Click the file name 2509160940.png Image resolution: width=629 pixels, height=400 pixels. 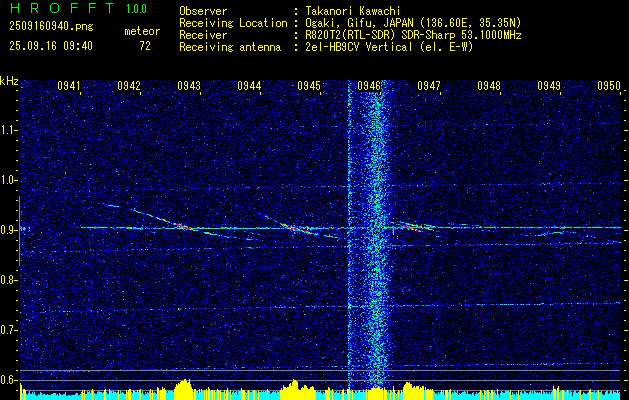point(51,26)
